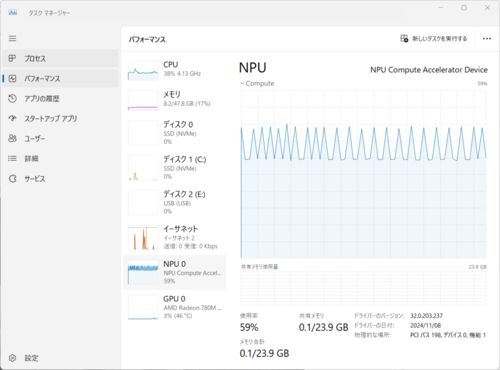This screenshot has height=370, width=500.
Task: Click the 59% utilization value
Action: [249, 327]
